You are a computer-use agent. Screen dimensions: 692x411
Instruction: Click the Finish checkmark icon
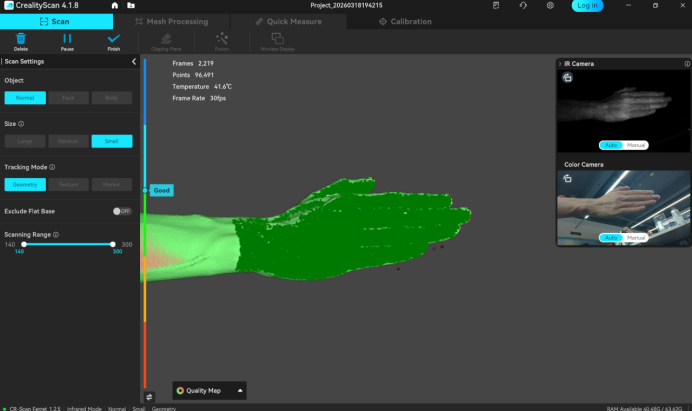tap(113, 38)
